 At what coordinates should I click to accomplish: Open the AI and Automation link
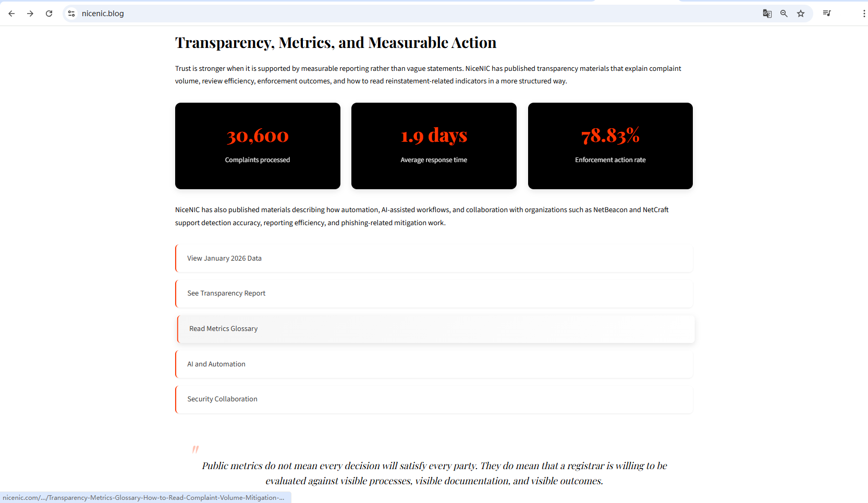click(x=216, y=364)
